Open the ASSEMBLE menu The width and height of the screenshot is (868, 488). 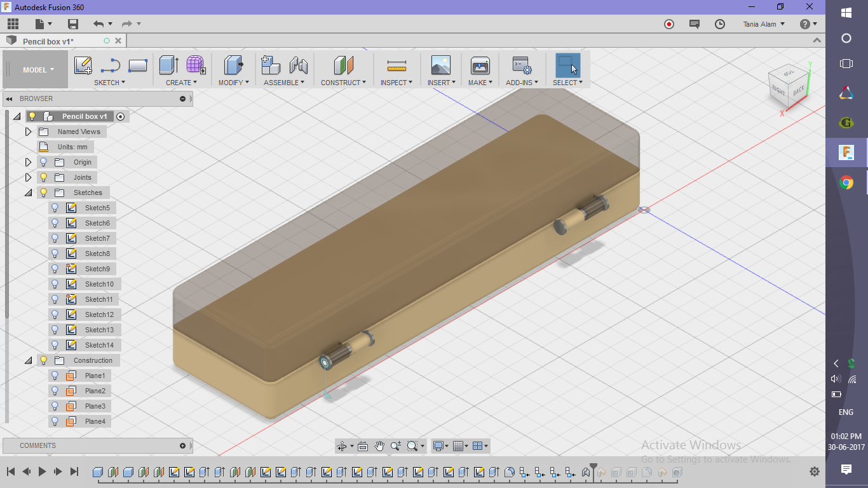coord(284,83)
